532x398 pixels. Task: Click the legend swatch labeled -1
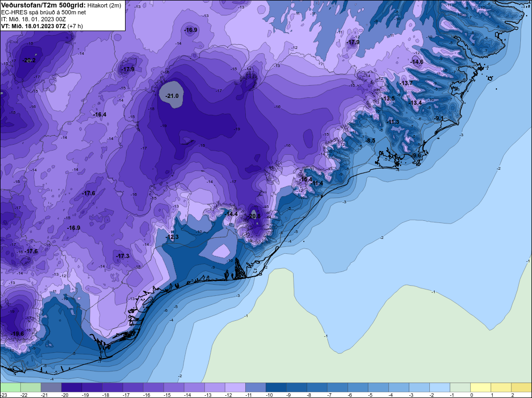(460, 387)
